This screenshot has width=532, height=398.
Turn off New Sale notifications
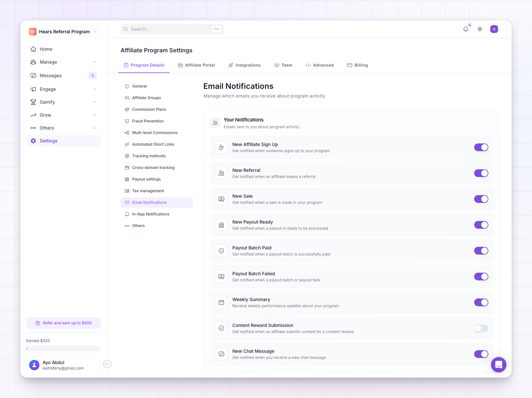pyautogui.click(x=481, y=199)
